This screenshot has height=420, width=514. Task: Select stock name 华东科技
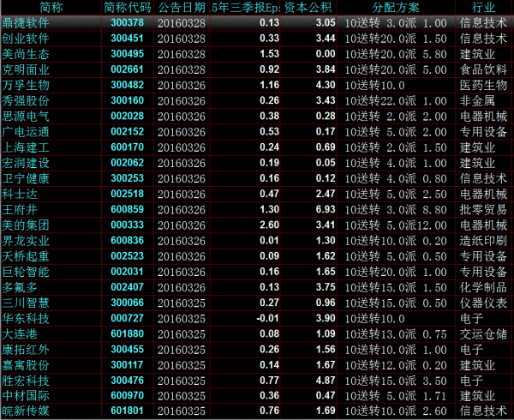[x=26, y=318]
